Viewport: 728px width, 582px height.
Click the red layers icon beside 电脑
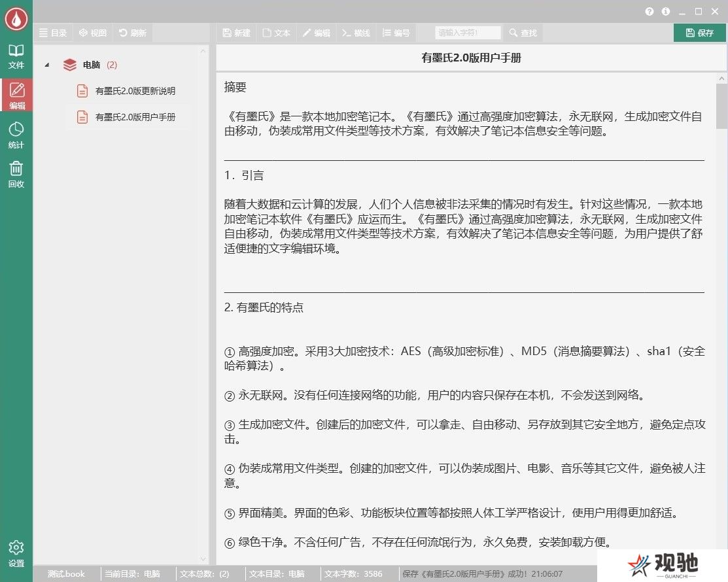(69, 65)
